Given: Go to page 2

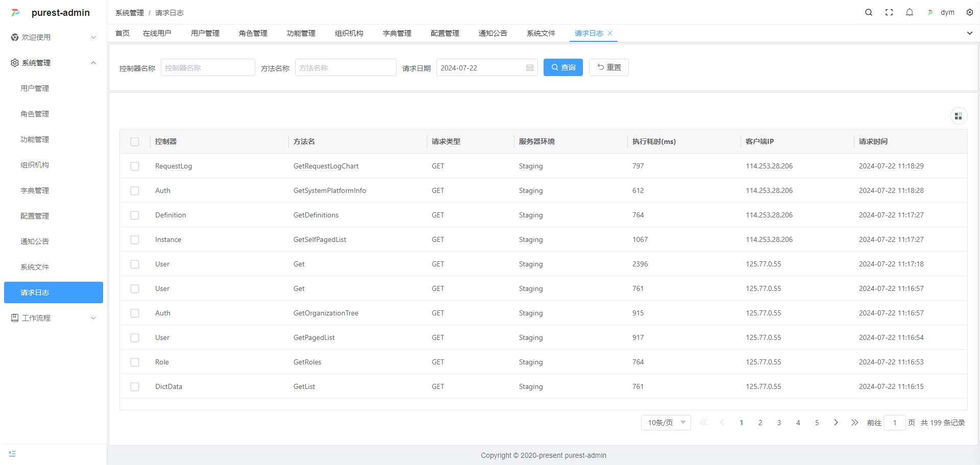Looking at the screenshot, I should [760, 423].
